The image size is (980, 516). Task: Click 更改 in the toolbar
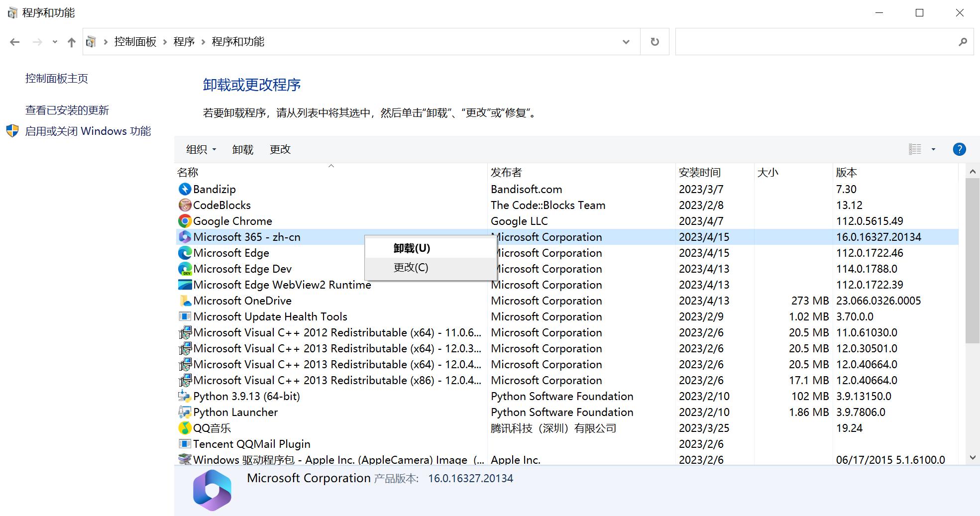coord(280,149)
